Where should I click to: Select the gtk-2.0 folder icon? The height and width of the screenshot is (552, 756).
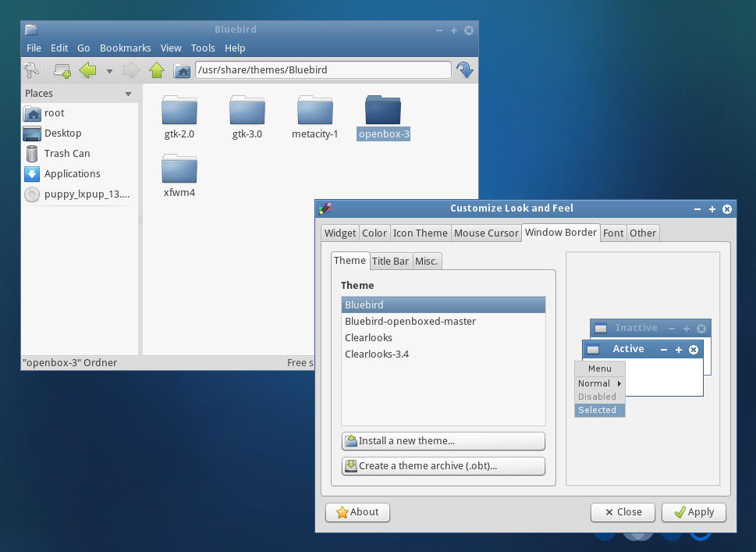179,111
